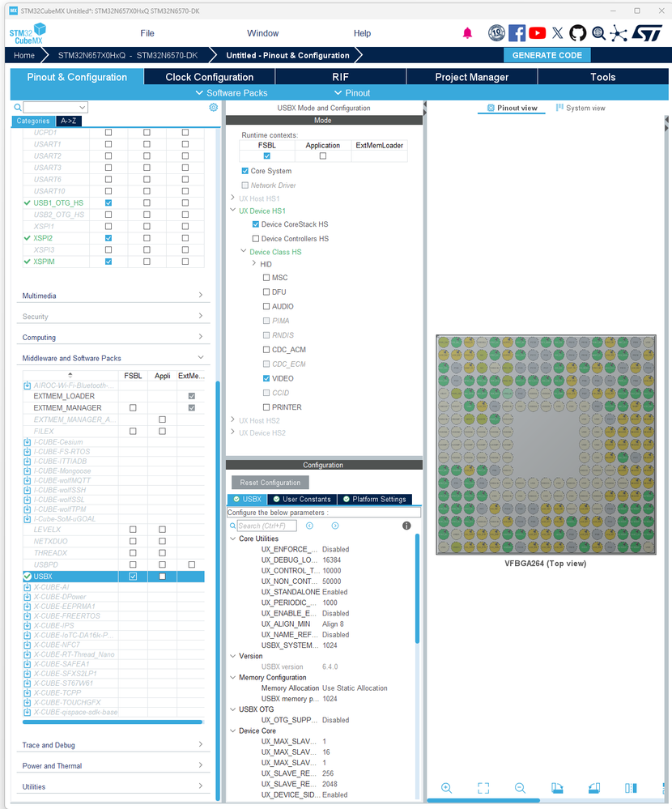Click Home in the breadcrumb
Screen dimensions: 672x809
[24, 55]
